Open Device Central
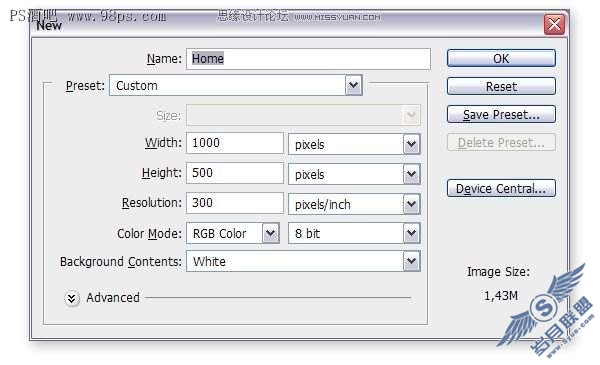The image size is (600, 365). tap(501, 188)
